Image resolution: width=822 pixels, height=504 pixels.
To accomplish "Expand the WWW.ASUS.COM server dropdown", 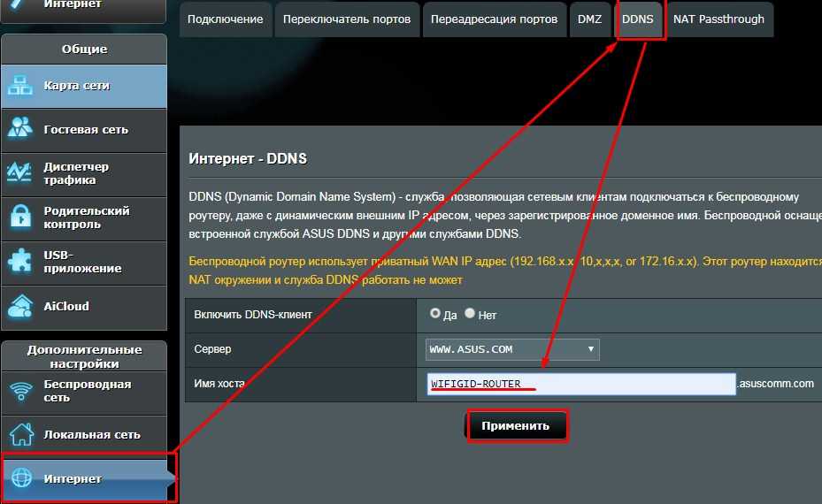I will [x=512, y=349].
